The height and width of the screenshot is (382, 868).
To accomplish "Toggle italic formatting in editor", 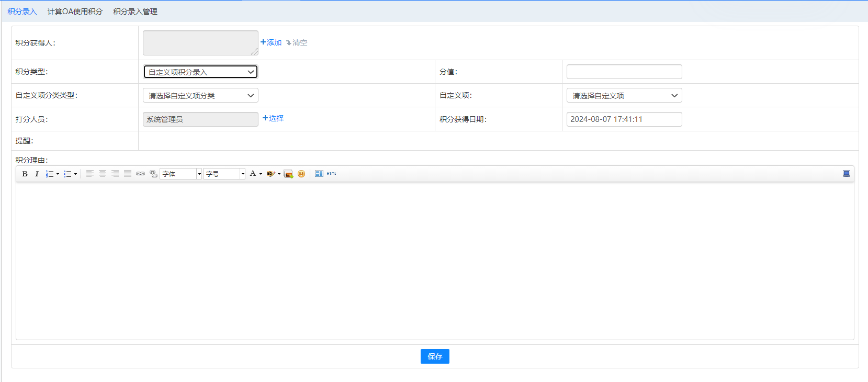I will 37,174.
